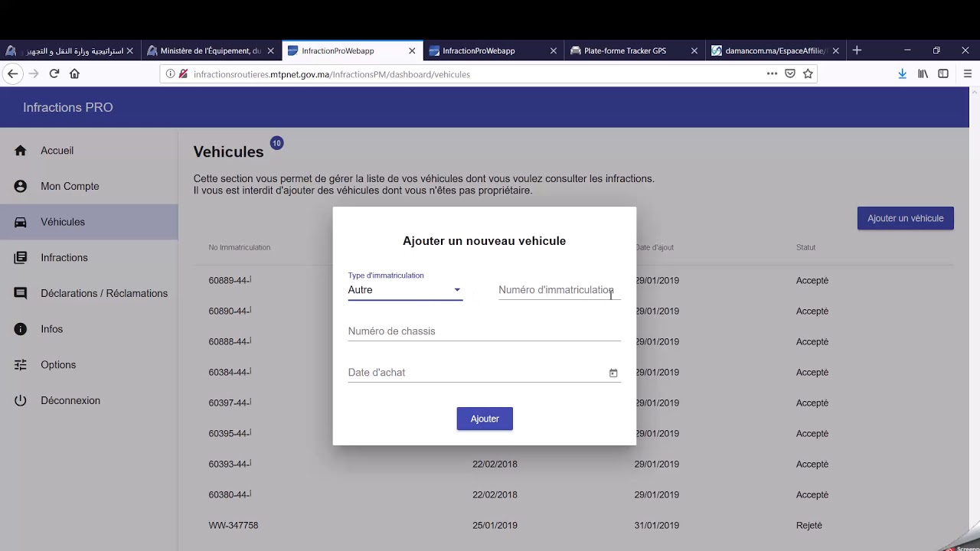
Task: Click the Statut column header
Action: (806, 247)
